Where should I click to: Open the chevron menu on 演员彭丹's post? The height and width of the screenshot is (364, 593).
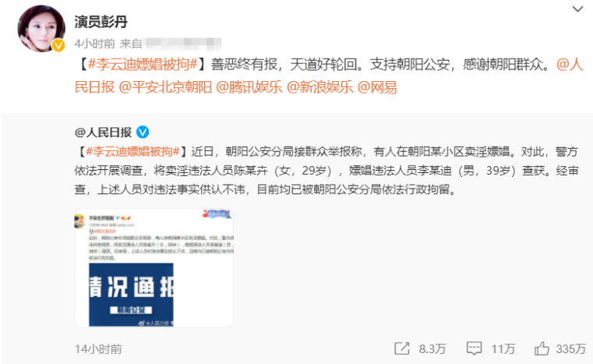point(577,9)
